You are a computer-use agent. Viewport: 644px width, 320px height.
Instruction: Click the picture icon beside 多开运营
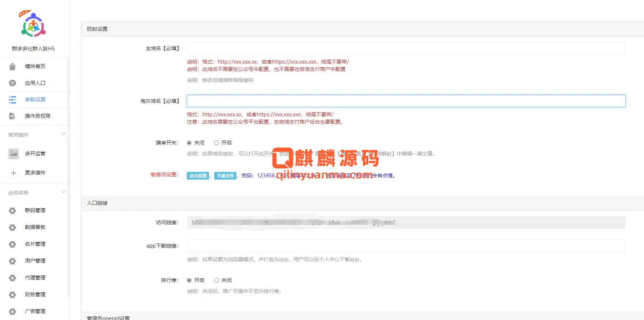point(14,154)
